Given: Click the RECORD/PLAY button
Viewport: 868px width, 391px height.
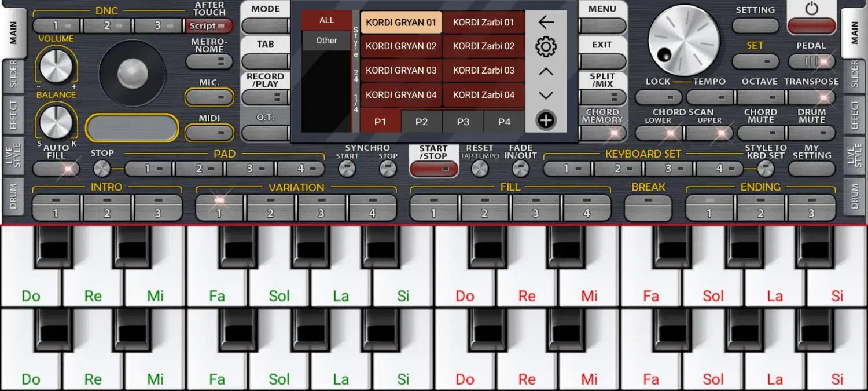Looking at the screenshot, I should click(265, 97).
